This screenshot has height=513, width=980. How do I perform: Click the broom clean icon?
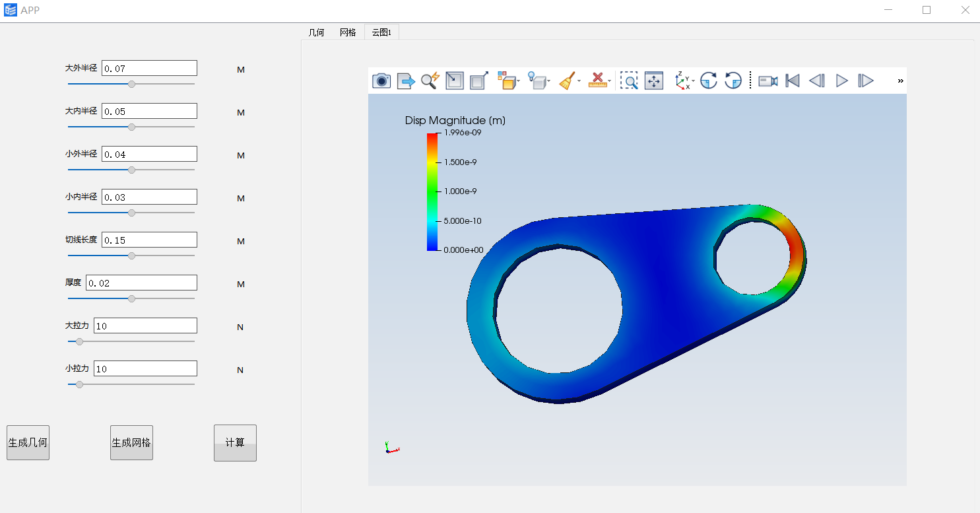coord(567,81)
